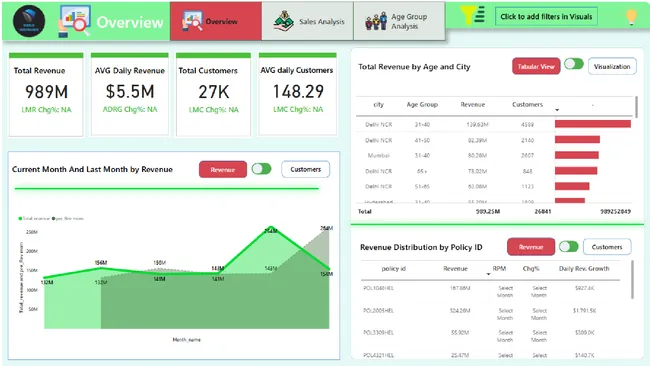The height and width of the screenshot is (366, 650).
Task: Click the Age Group column header
Action: pos(422,104)
